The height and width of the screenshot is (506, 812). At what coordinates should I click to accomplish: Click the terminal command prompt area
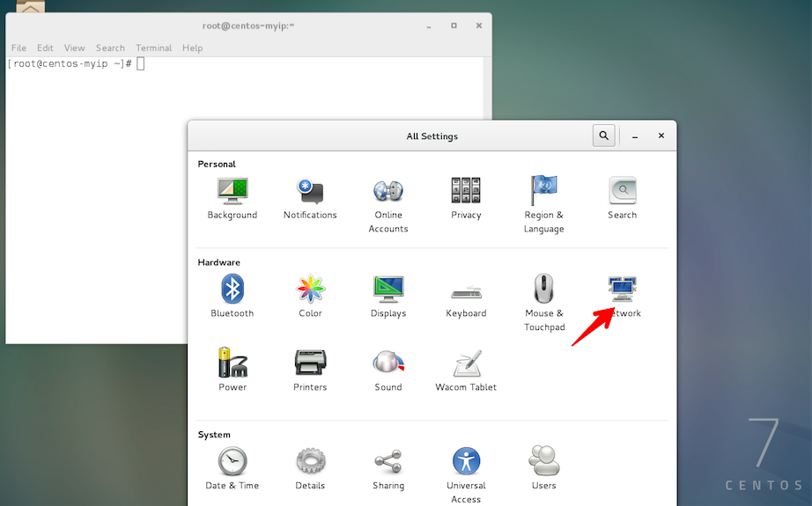pyautogui.click(x=76, y=63)
